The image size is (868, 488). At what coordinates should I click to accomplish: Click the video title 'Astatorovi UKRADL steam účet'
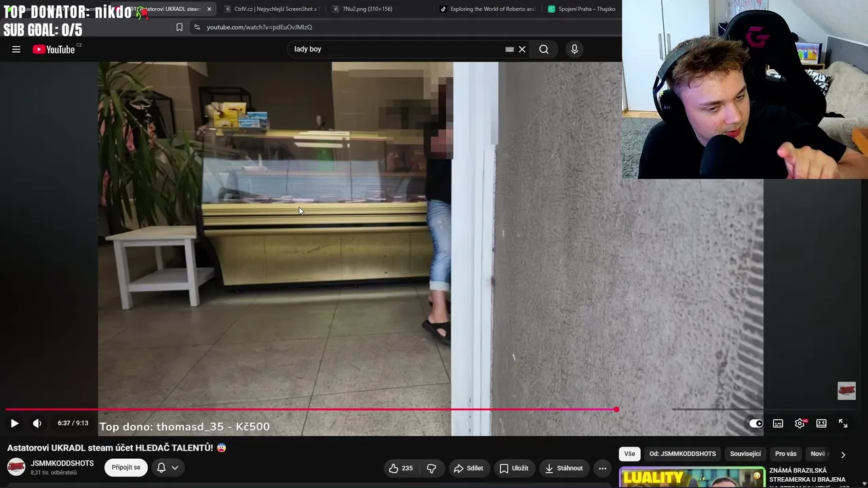click(x=117, y=448)
